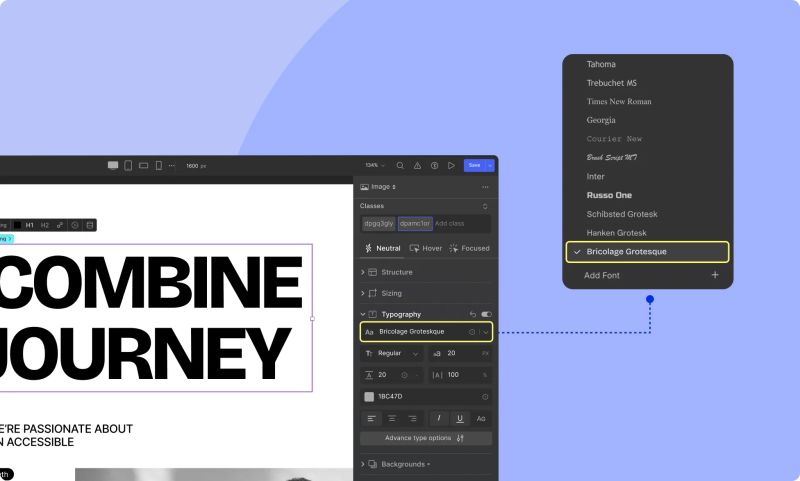Select the Neutral state tab

coord(383,248)
